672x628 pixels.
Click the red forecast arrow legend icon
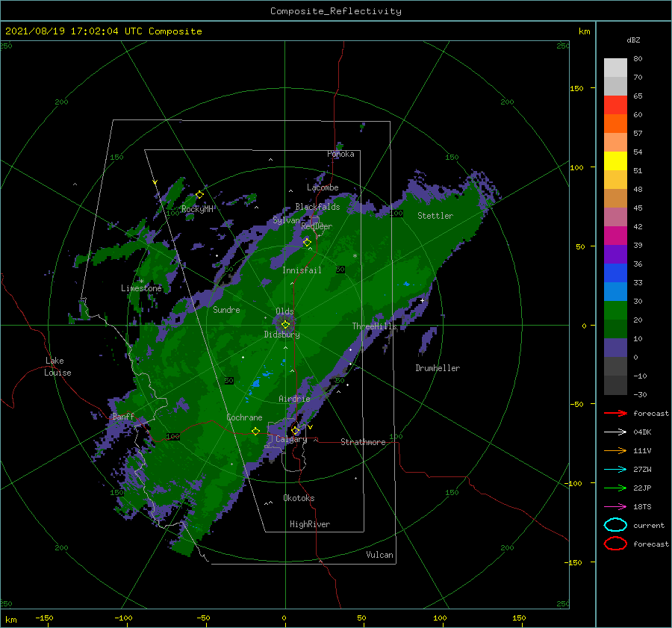coord(615,413)
